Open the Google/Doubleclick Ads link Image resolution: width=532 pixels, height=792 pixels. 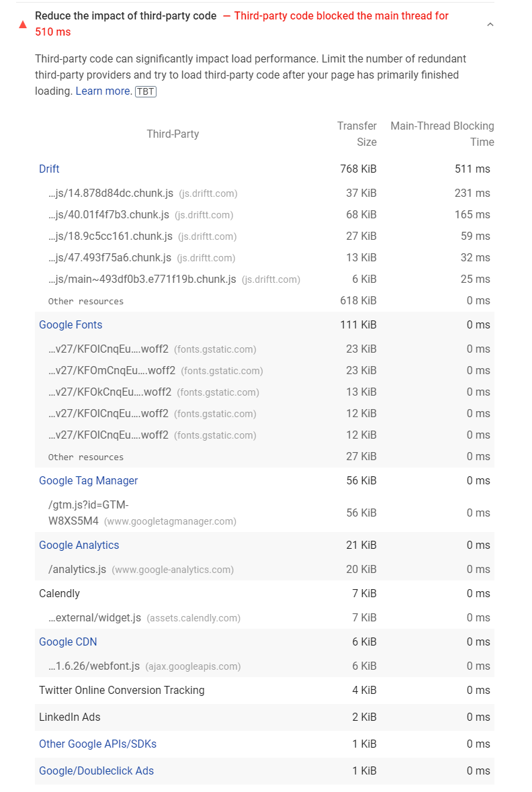click(x=96, y=771)
